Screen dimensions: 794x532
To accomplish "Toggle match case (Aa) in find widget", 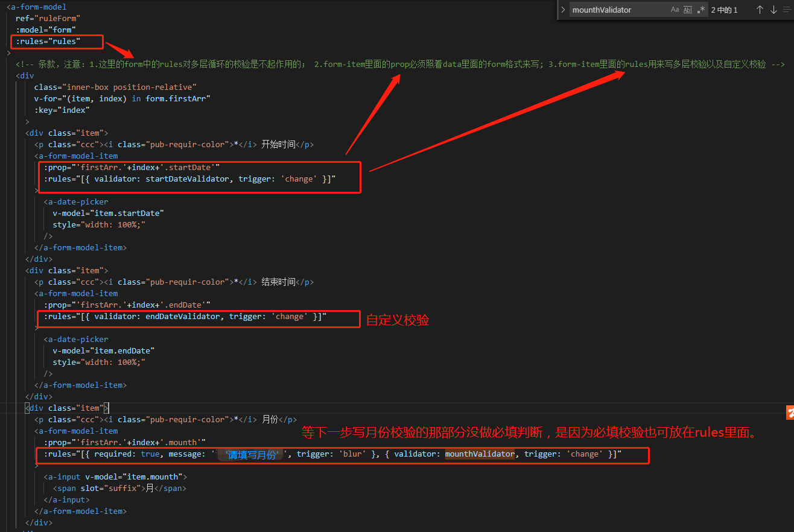I will point(675,10).
